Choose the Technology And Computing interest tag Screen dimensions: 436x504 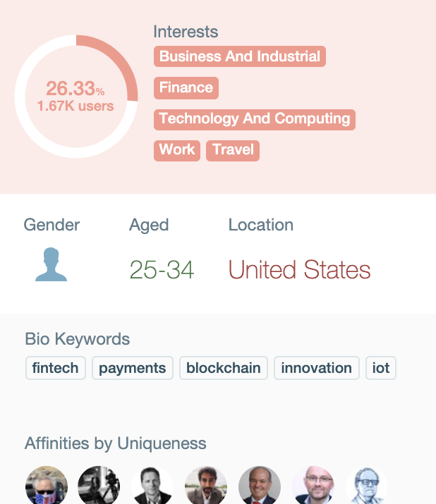coord(255,118)
